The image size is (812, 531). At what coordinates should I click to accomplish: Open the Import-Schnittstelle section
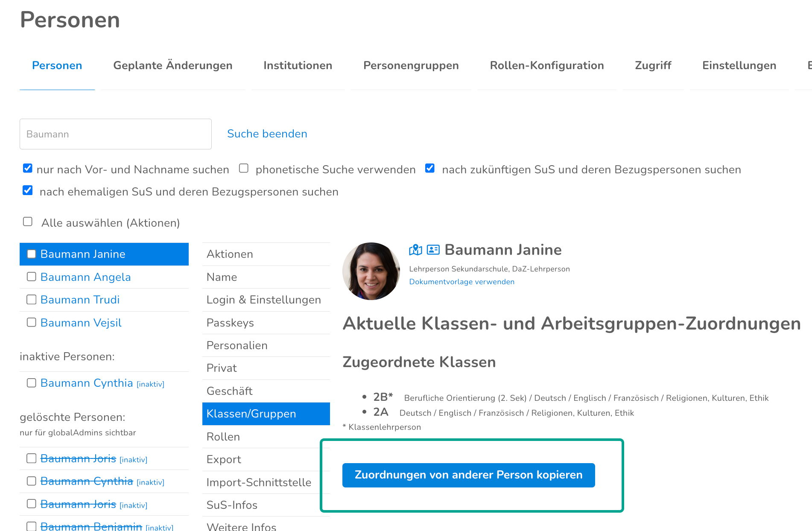coord(266,482)
